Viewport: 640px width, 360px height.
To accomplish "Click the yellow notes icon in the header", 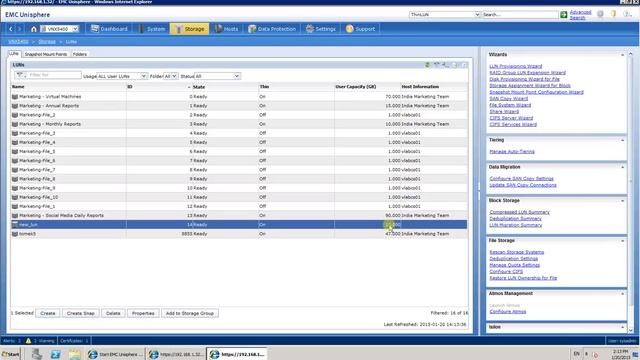I will point(613,14).
